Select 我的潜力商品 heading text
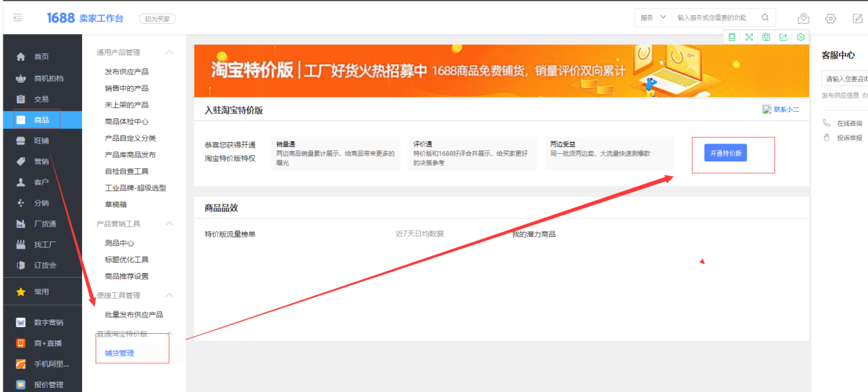868x392 pixels. pyautogui.click(x=534, y=234)
